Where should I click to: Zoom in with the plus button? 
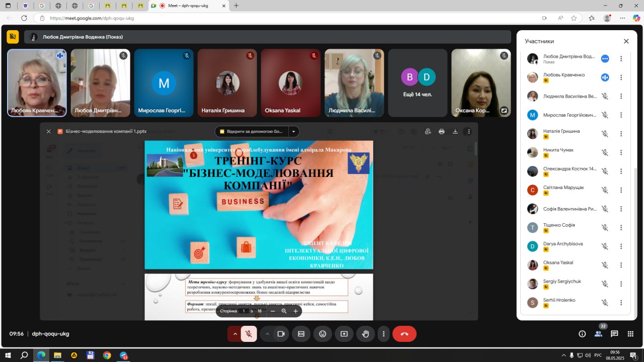pos(295,311)
